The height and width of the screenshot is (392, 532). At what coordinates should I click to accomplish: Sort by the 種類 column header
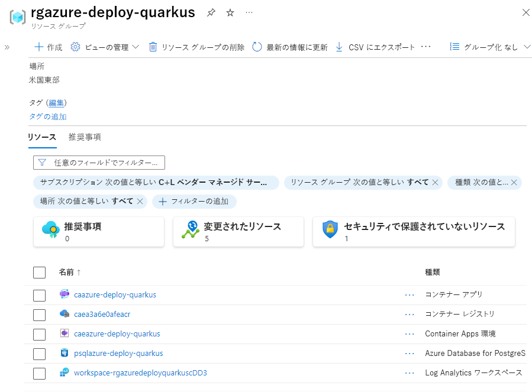click(433, 273)
